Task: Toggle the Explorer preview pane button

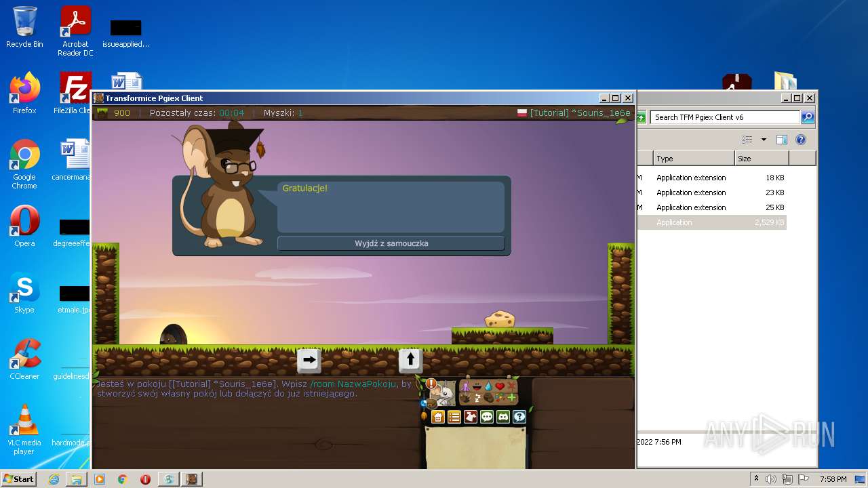Action: coord(782,140)
